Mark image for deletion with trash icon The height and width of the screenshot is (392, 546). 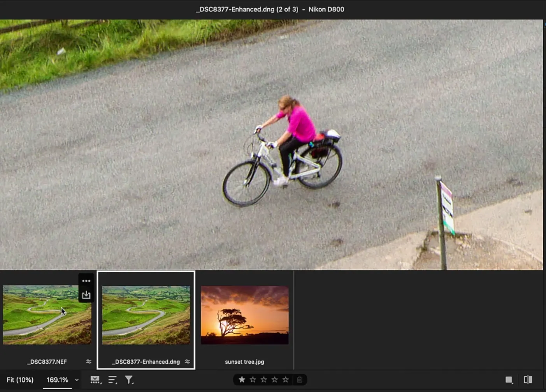click(300, 380)
